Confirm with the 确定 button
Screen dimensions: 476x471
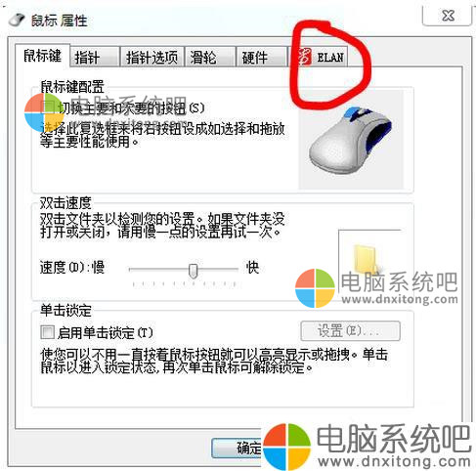[238, 449]
